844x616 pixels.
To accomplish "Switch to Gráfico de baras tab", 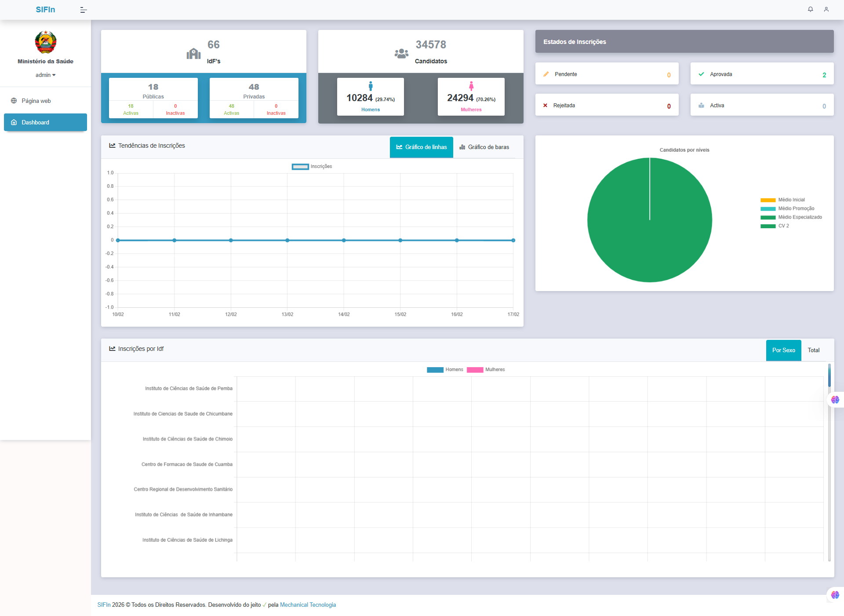I will [484, 147].
